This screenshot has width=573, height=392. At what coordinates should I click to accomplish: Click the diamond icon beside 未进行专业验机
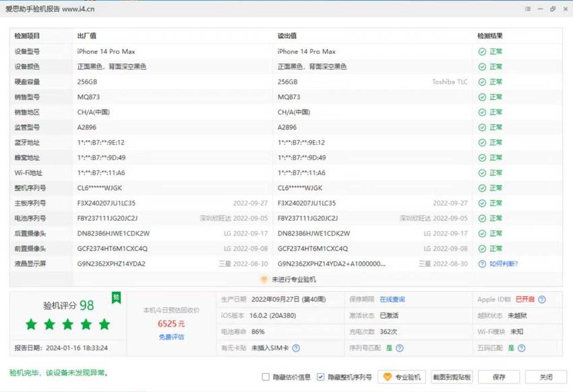[264, 280]
